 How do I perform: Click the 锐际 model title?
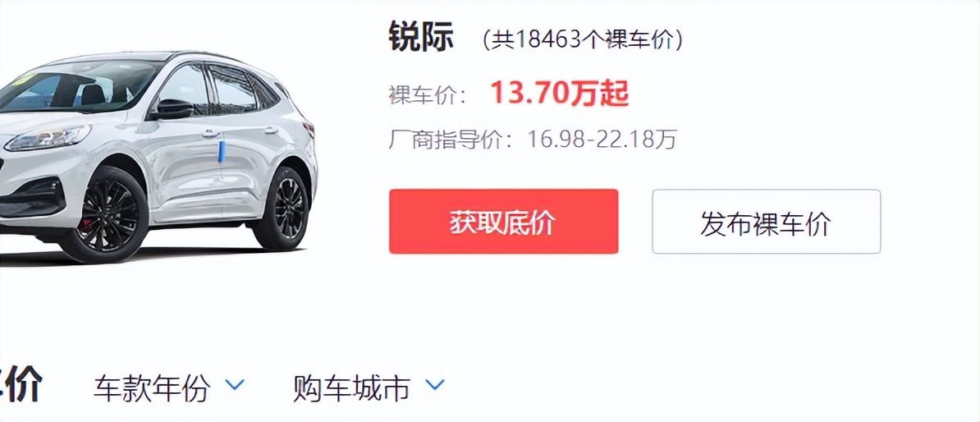(x=420, y=38)
